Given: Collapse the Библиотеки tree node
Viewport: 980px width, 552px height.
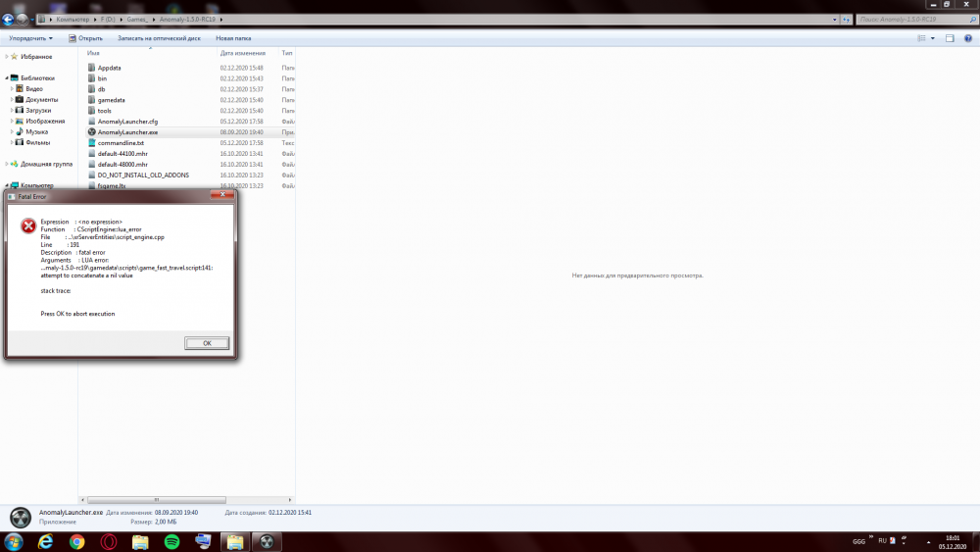Looking at the screenshot, I should pos(7,78).
